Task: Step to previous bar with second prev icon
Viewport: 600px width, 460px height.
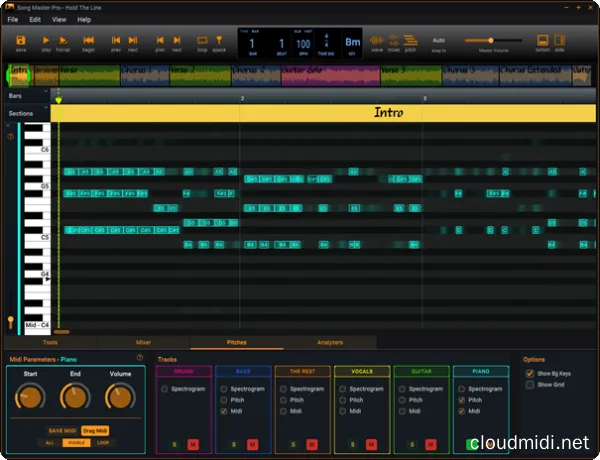Action: pyautogui.click(x=160, y=41)
